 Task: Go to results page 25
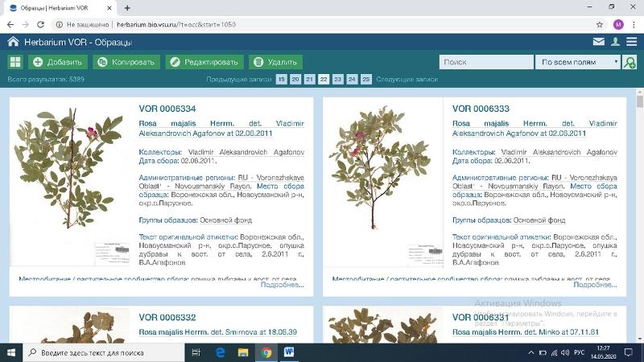[366, 80]
